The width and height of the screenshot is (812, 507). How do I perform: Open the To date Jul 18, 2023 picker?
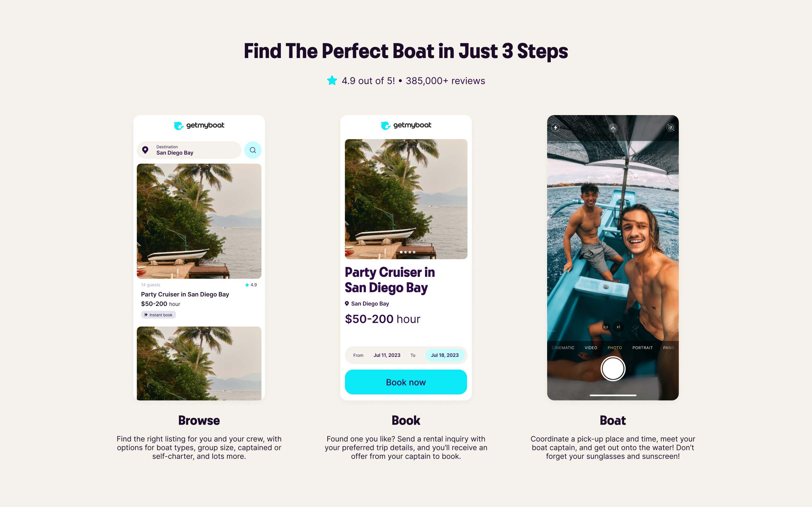point(444,355)
